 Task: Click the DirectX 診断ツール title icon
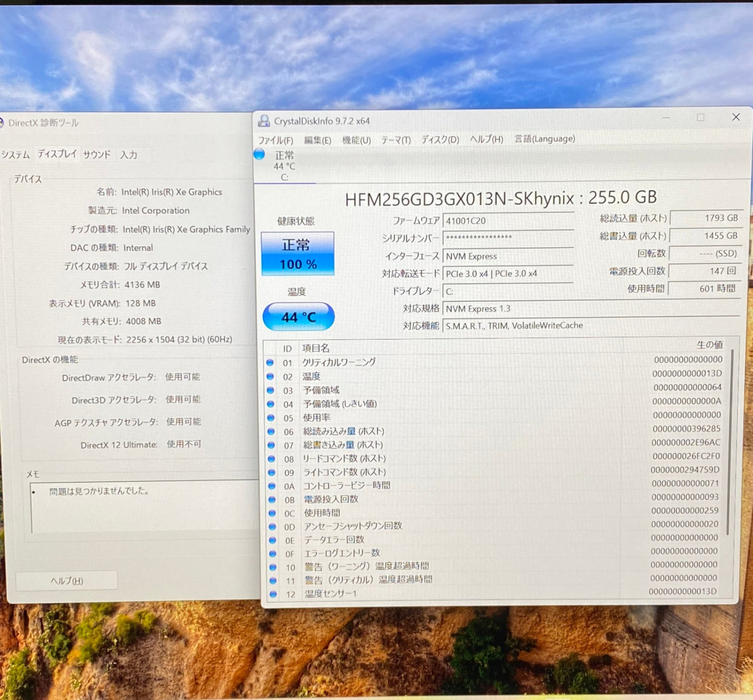click(2, 123)
